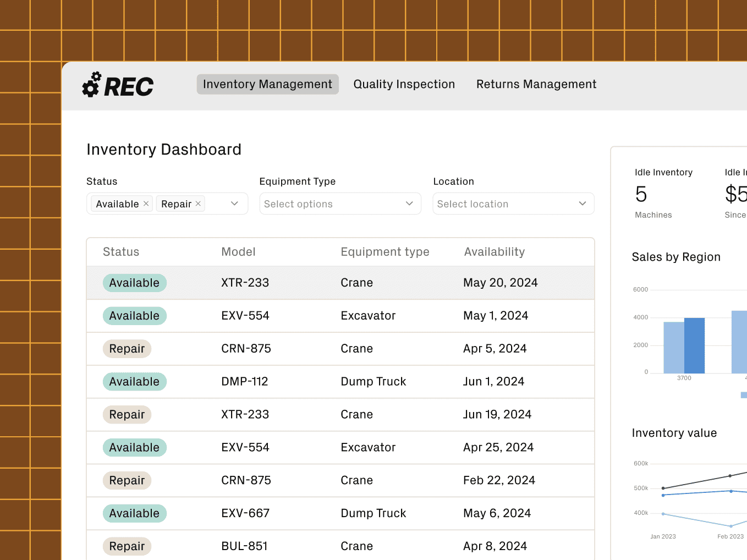Open the Equipment Type dropdown

click(x=409, y=204)
